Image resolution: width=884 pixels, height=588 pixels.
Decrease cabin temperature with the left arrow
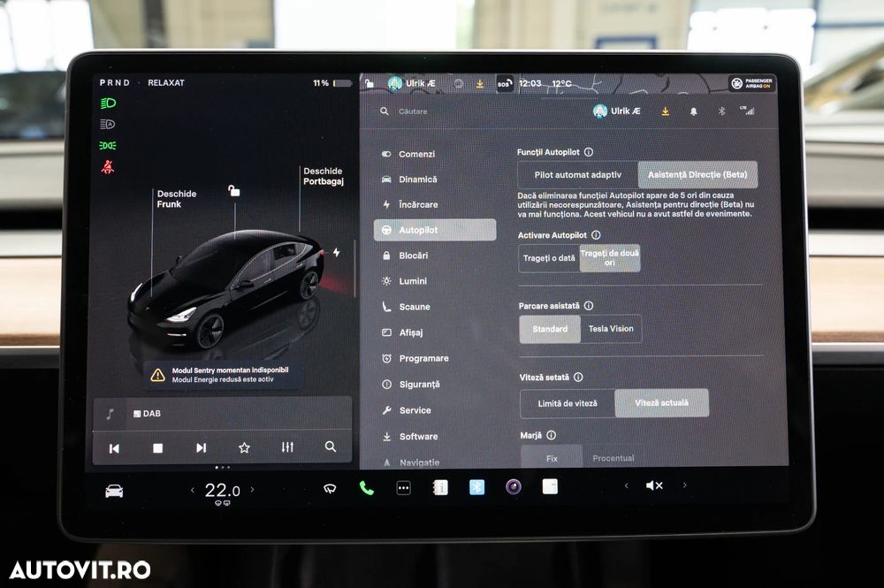click(193, 490)
